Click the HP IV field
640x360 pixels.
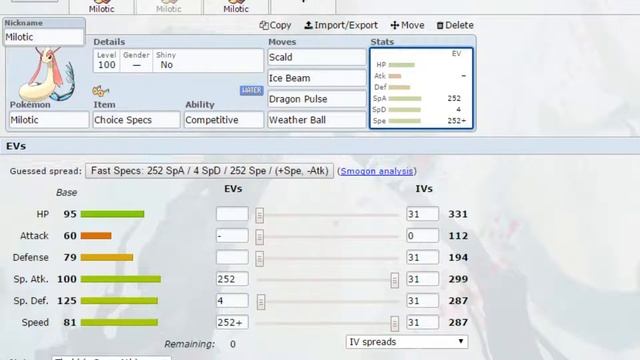click(422, 214)
